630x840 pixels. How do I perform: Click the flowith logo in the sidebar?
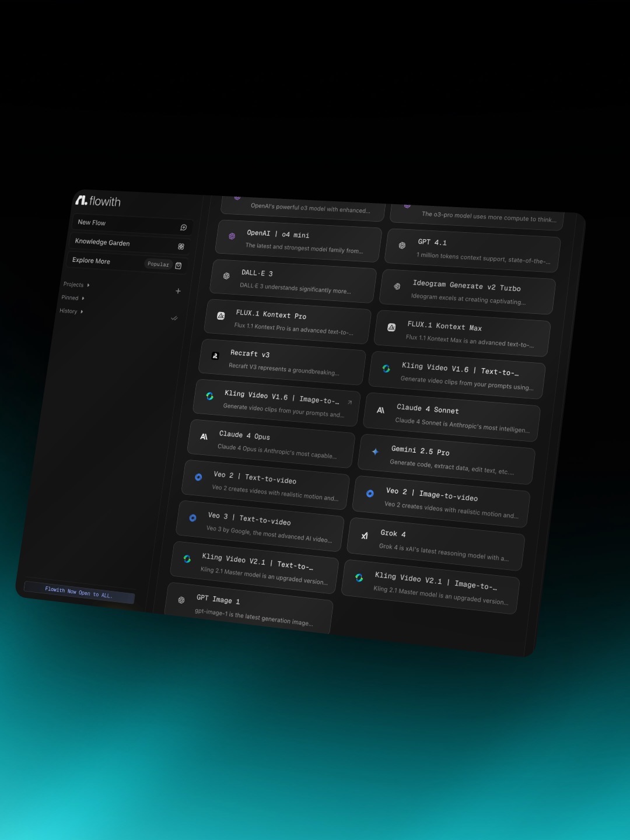[98, 201]
